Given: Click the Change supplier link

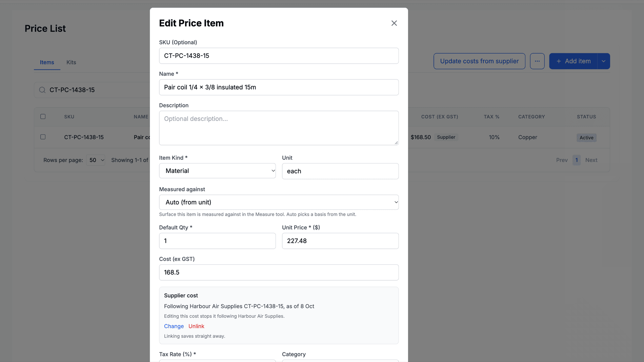Looking at the screenshot, I should coord(174,326).
